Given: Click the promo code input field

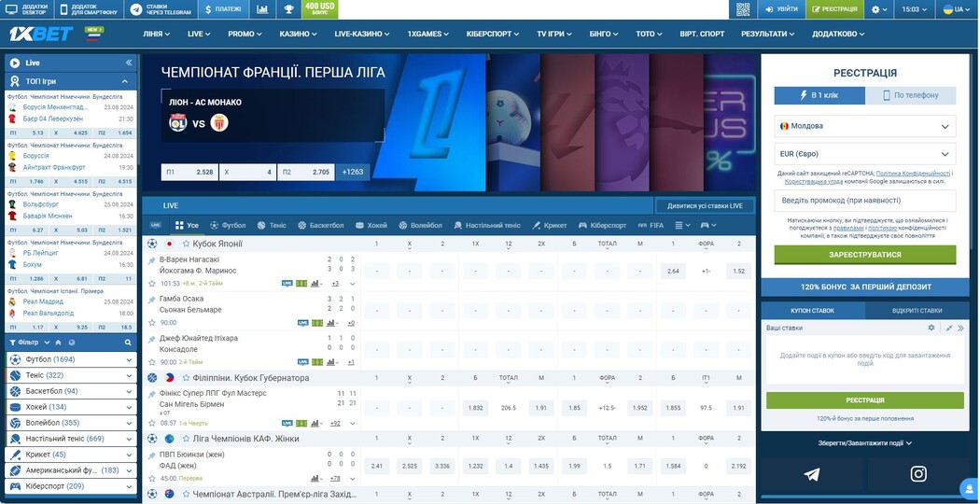Looking at the screenshot, I should (x=864, y=201).
